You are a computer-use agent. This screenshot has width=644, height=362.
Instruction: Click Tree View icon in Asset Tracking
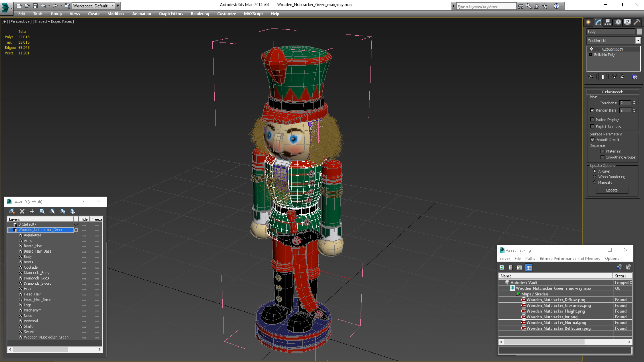click(x=519, y=267)
